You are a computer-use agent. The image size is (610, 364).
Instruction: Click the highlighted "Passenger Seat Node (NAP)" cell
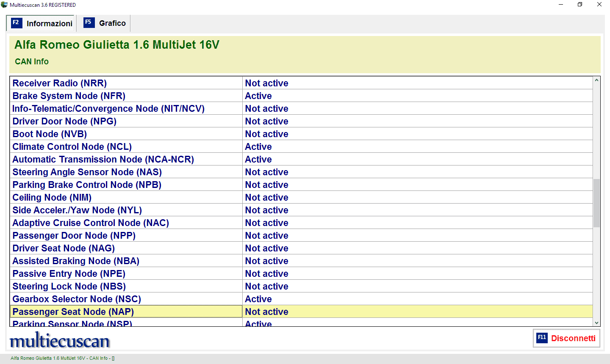pyautogui.click(x=126, y=312)
